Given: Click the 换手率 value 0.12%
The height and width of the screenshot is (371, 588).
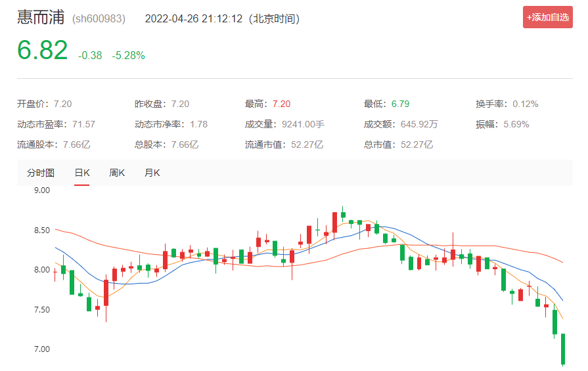Looking at the screenshot, I should pos(525,104).
